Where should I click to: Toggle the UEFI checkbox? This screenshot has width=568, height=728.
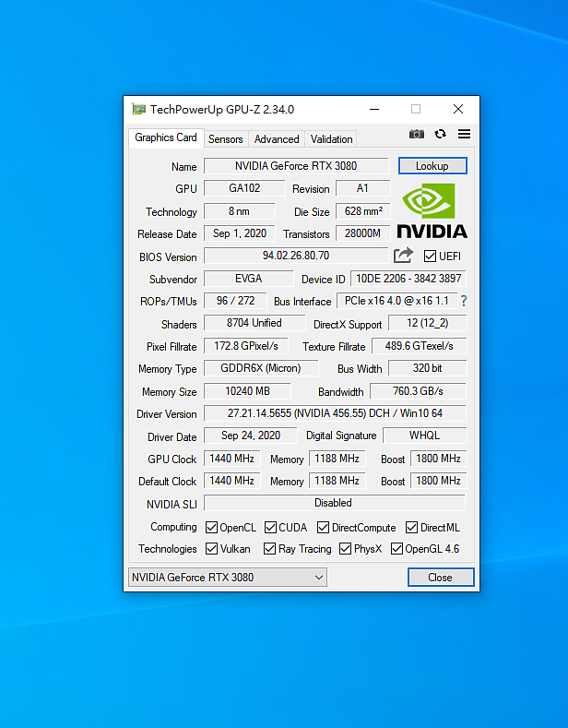[430, 256]
